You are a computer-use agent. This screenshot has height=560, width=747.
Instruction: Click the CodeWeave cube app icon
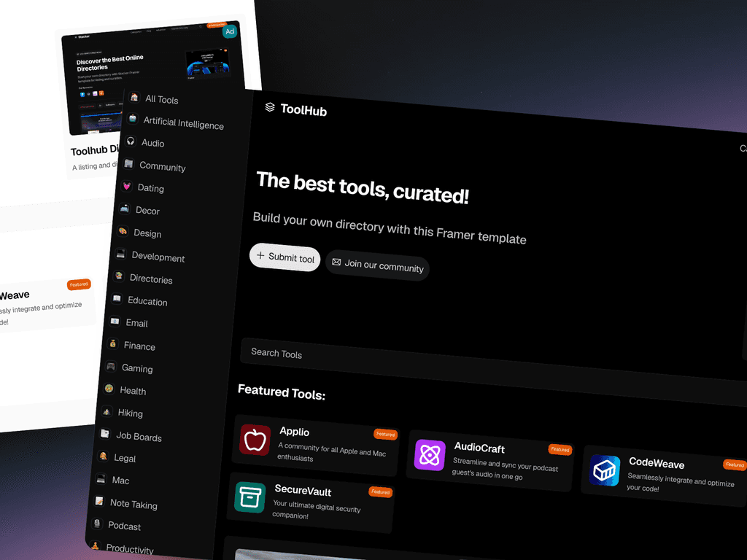[605, 470]
